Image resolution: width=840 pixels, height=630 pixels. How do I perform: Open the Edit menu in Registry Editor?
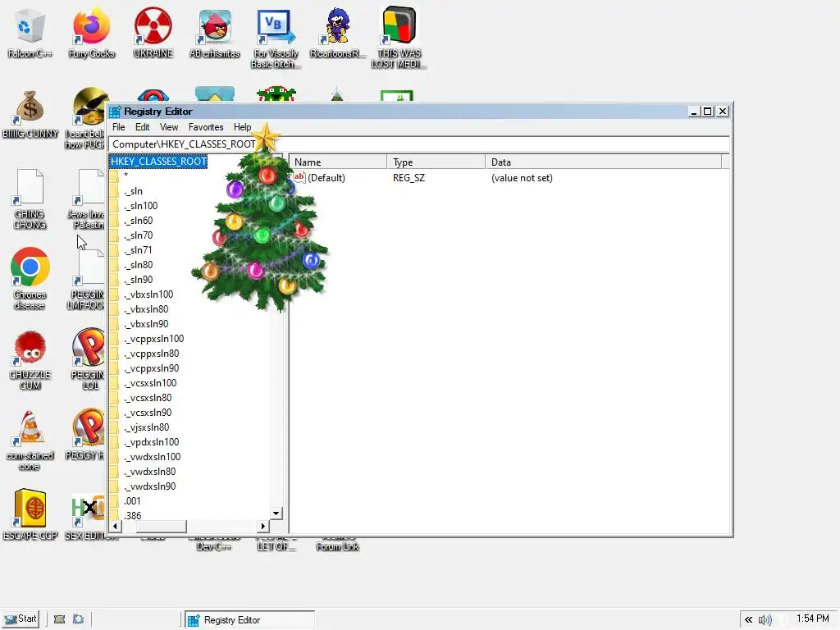tap(142, 127)
